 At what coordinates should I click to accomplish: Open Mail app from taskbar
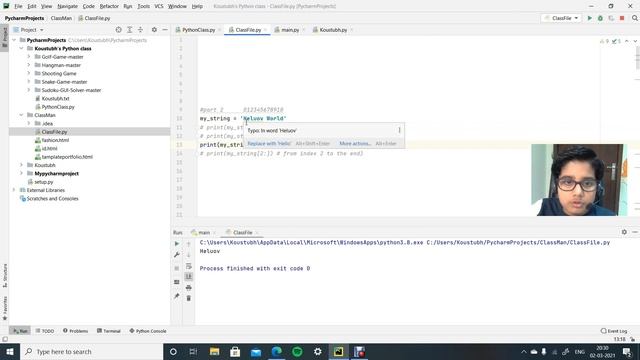click(256, 351)
